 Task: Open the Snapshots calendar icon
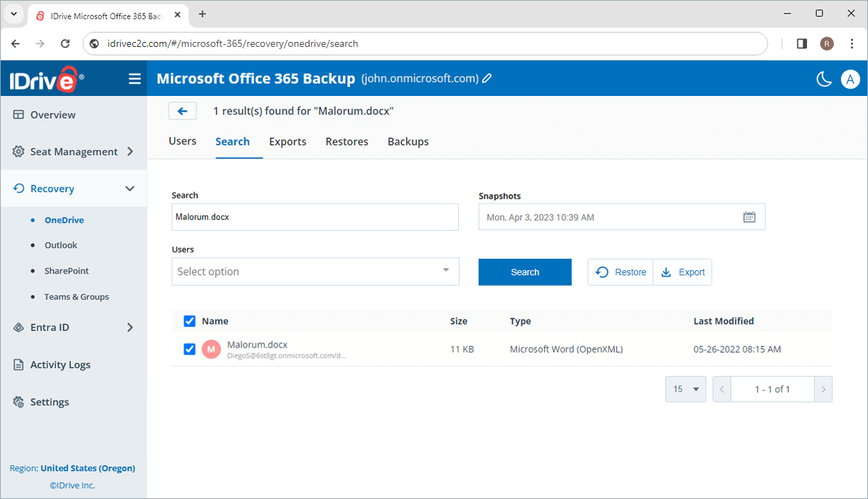click(749, 218)
